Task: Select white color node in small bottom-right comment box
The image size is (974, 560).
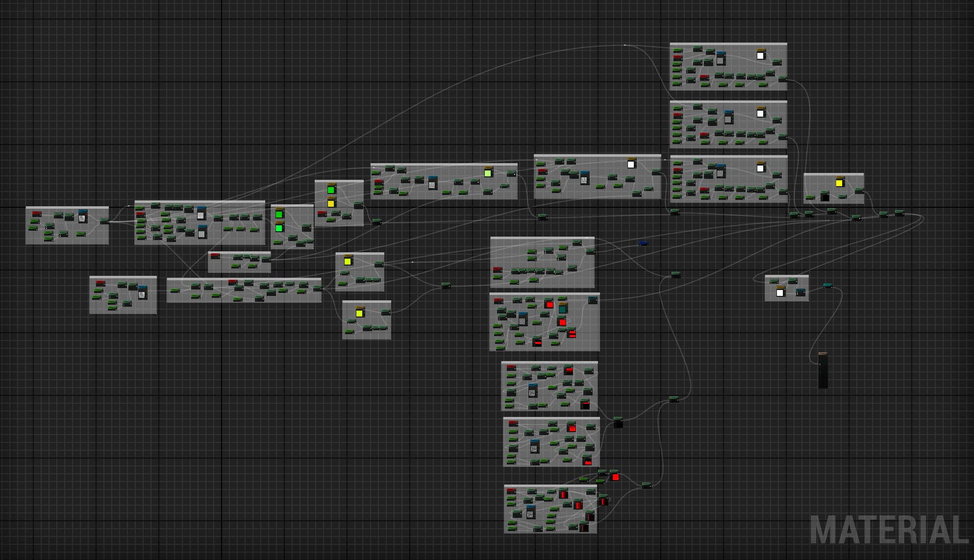Action: (x=780, y=292)
